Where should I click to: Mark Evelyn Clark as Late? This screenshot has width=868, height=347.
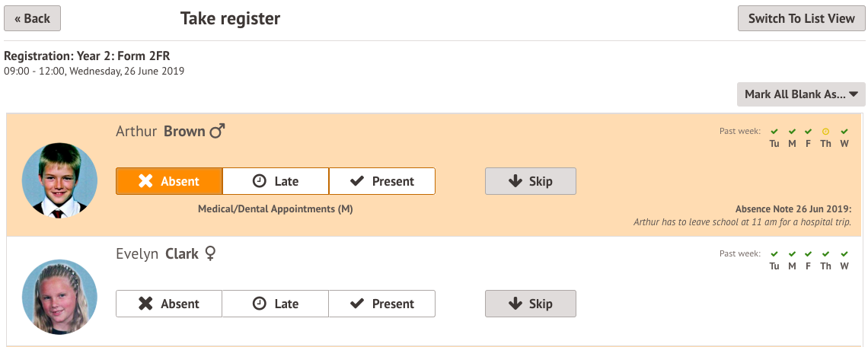coord(276,304)
